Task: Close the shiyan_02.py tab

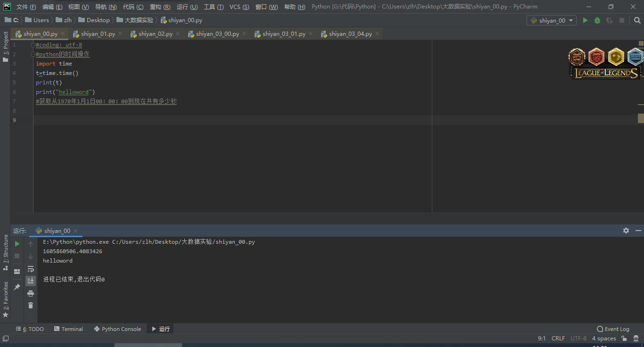Action: (x=177, y=34)
